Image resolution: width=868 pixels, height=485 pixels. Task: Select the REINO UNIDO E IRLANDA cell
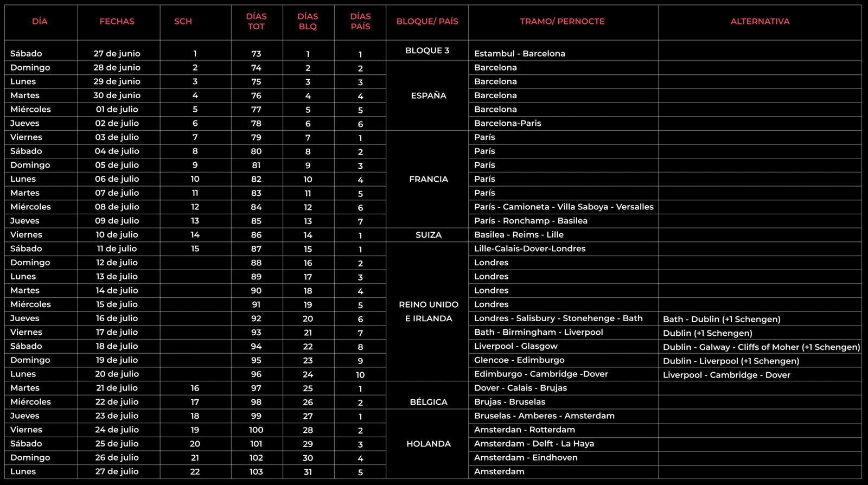click(x=428, y=311)
